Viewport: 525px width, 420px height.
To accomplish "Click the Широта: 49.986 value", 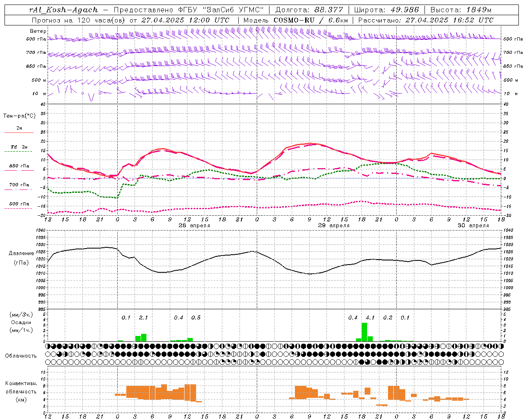I will 386,10.
